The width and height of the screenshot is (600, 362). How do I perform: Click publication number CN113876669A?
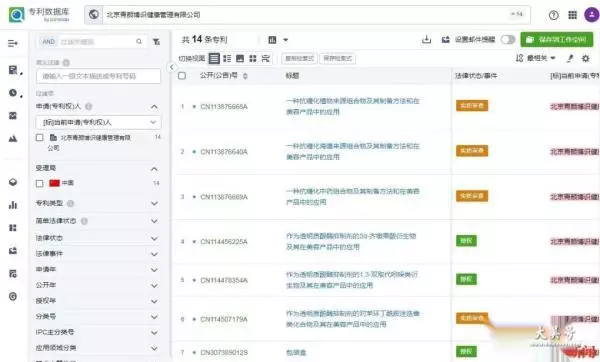click(x=224, y=197)
